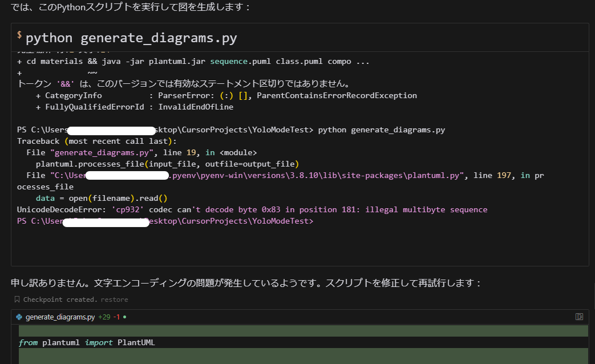Screen dimensions: 595x364
Task: Click the green added line in the diff
Action: click(228, 330)
